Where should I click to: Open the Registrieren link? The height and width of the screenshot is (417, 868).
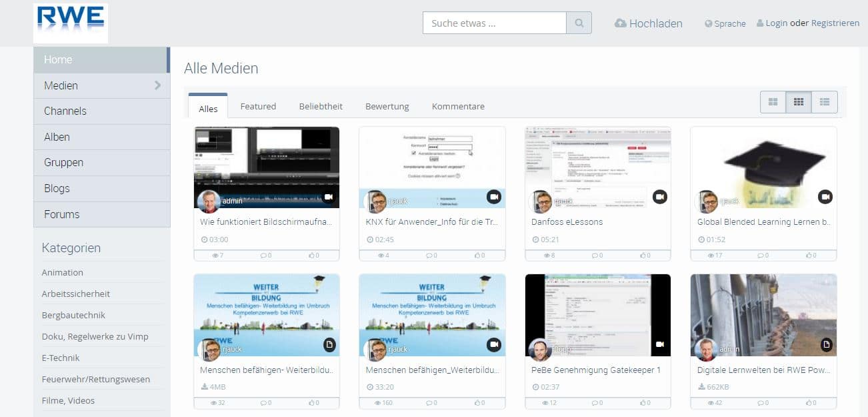[x=835, y=23]
